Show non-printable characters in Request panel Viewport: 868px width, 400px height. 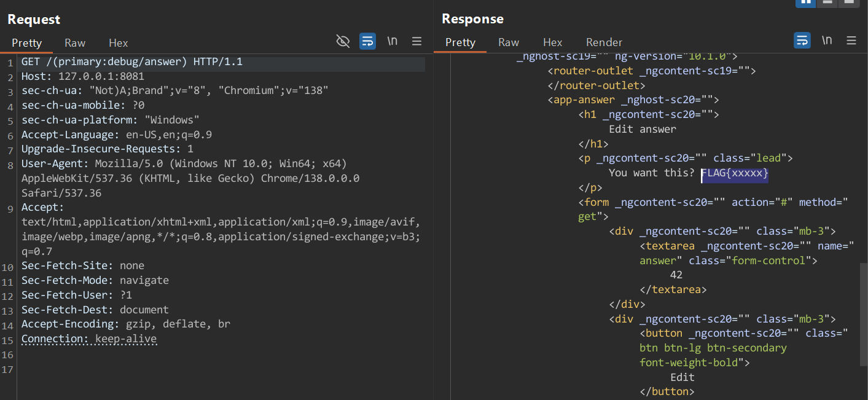coord(392,41)
